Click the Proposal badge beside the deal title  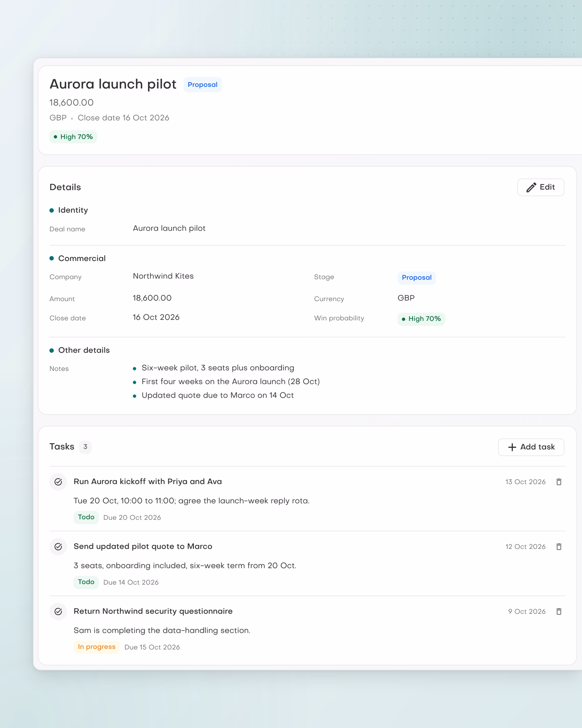[x=202, y=85]
